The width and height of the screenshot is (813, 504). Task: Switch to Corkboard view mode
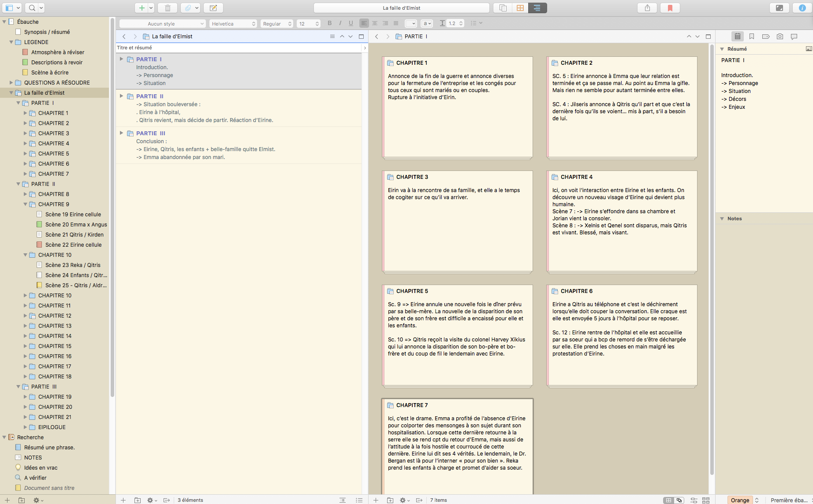click(x=520, y=8)
